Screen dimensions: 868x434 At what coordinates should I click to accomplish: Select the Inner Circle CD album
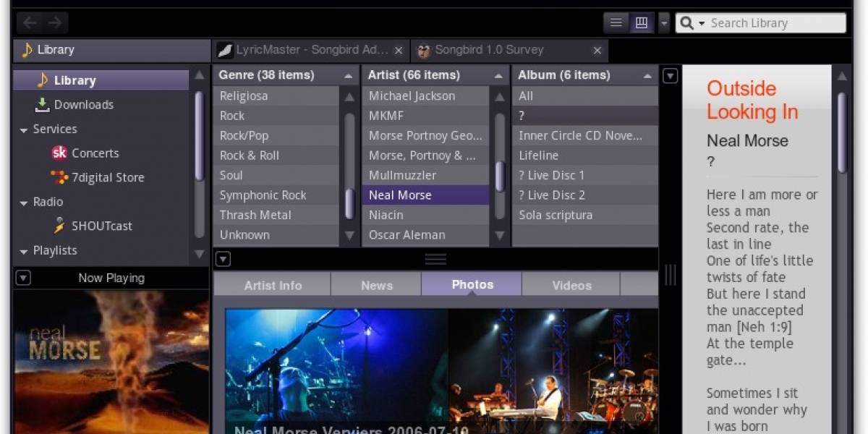[x=585, y=135]
